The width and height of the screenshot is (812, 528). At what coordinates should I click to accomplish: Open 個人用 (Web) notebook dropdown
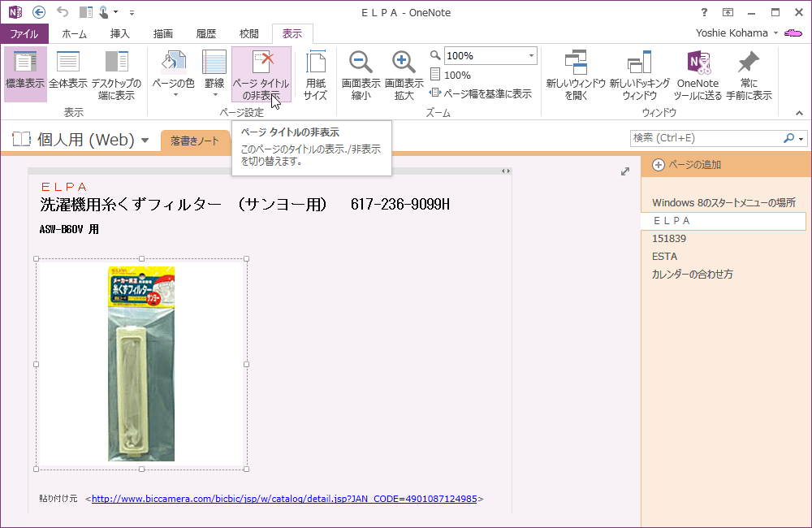[145, 140]
